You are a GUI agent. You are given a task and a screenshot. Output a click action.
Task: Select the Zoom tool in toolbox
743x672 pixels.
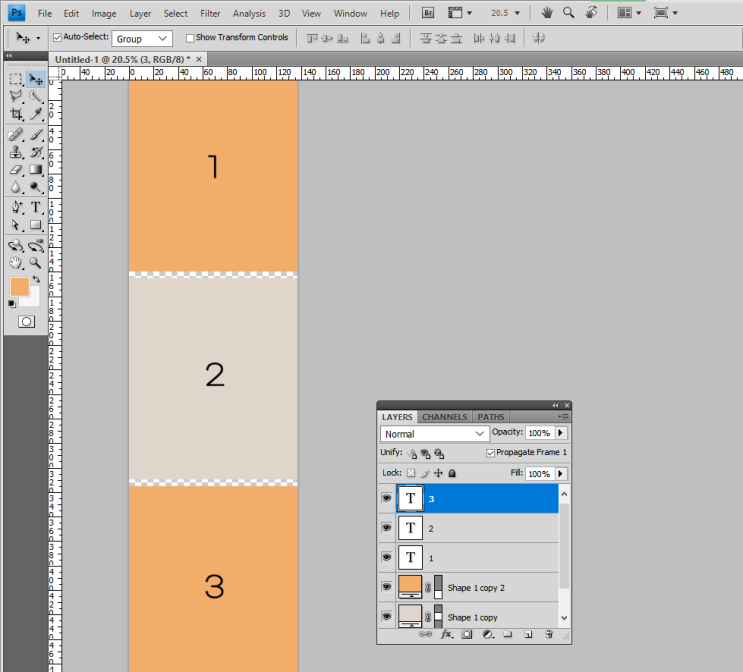(36, 263)
